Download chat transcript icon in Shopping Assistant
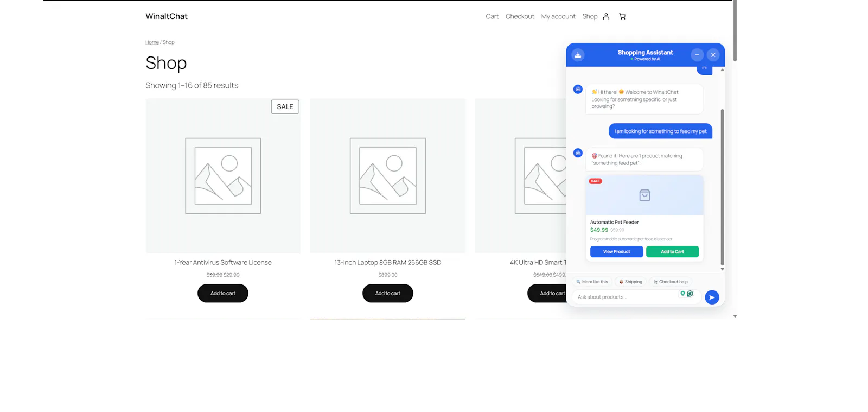The height and width of the screenshot is (412, 868). coord(578,55)
